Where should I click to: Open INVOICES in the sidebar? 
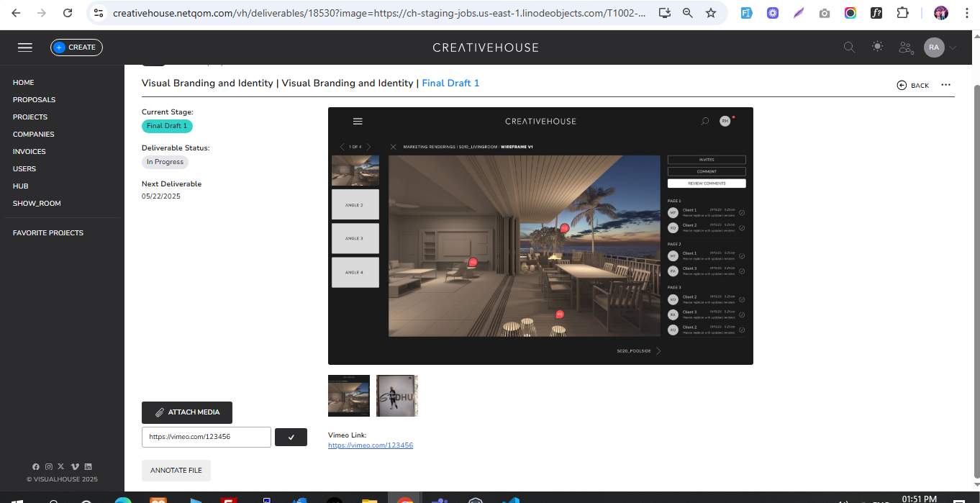(x=29, y=152)
